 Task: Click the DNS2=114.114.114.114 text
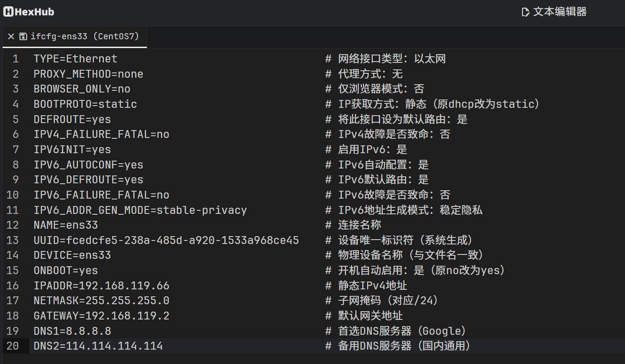pos(98,346)
